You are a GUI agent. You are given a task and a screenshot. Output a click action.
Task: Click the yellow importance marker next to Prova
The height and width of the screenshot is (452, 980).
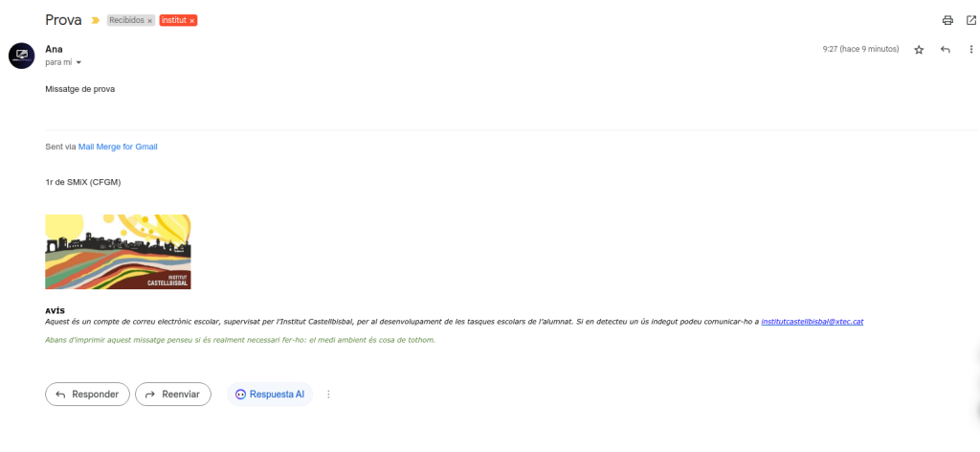(95, 21)
